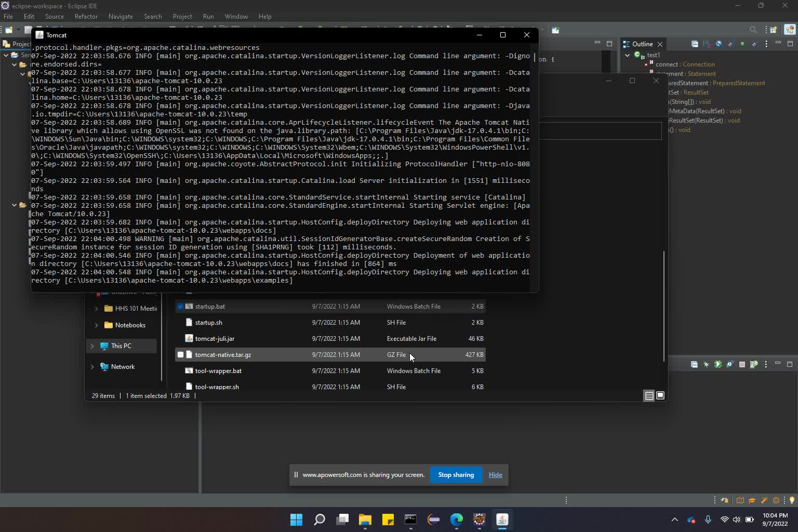Open the Refactor menu
Screen dimensions: 798x532
(x=86, y=17)
